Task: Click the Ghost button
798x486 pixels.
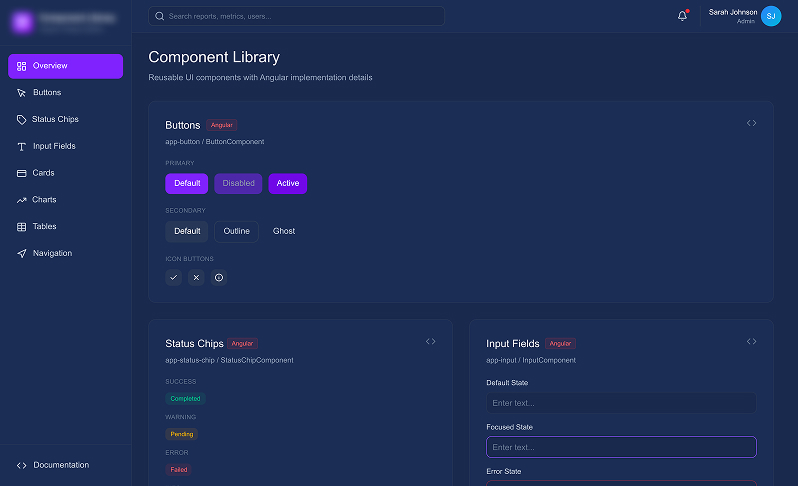Action: click(284, 231)
